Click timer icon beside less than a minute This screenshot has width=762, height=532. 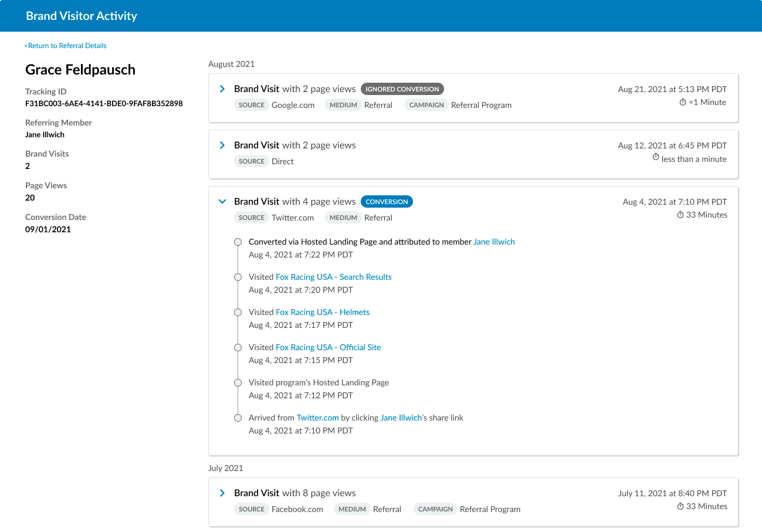(656, 158)
